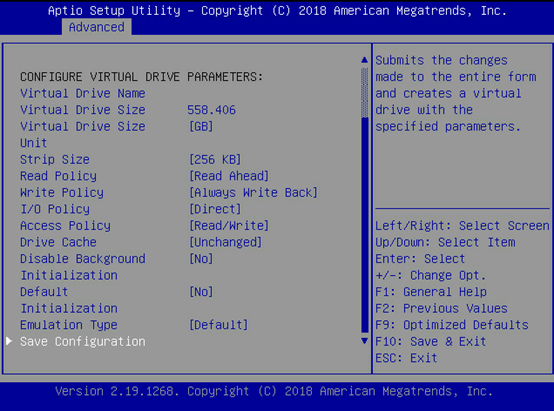Toggle Default Initialization No value

pos(201,292)
